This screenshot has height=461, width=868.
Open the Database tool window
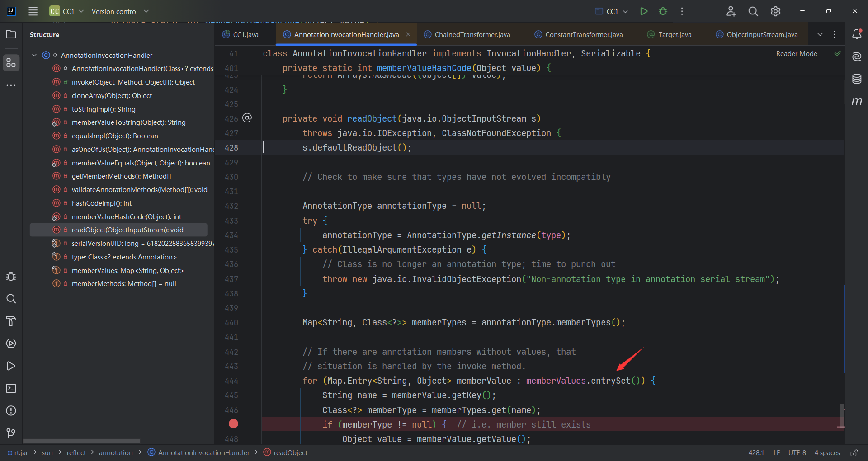point(857,79)
